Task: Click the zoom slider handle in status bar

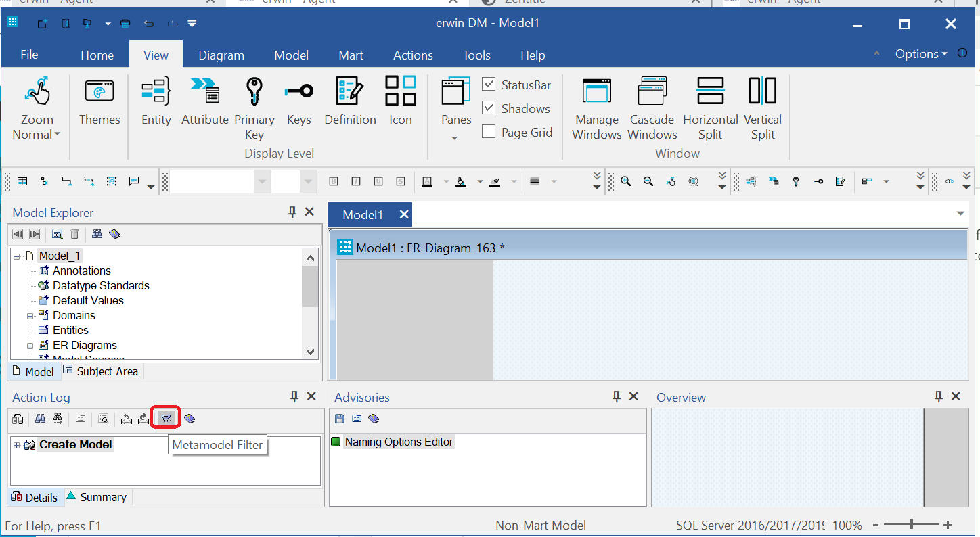Action: coord(912,525)
